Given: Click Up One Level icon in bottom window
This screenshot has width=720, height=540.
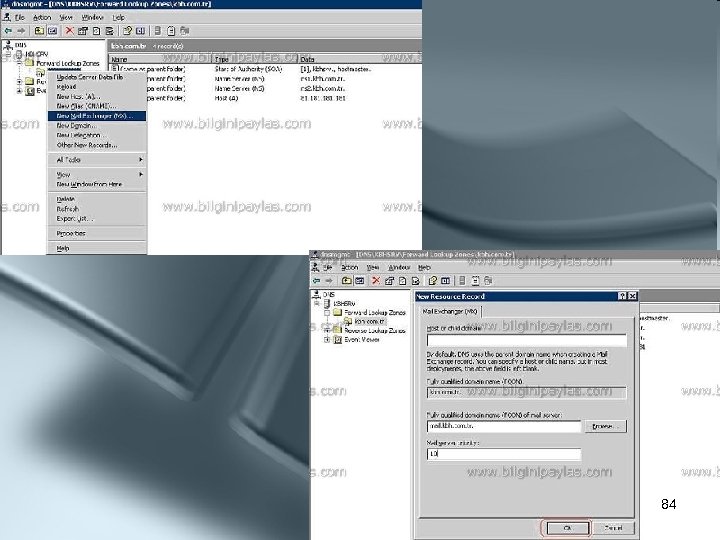Looking at the screenshot, I should tap(347, 281).
